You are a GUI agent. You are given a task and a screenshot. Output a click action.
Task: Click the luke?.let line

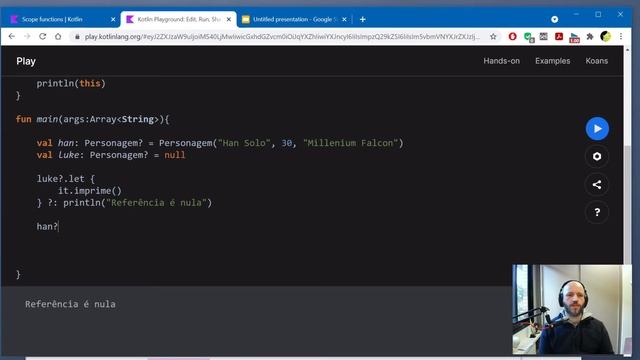(66, 179)
